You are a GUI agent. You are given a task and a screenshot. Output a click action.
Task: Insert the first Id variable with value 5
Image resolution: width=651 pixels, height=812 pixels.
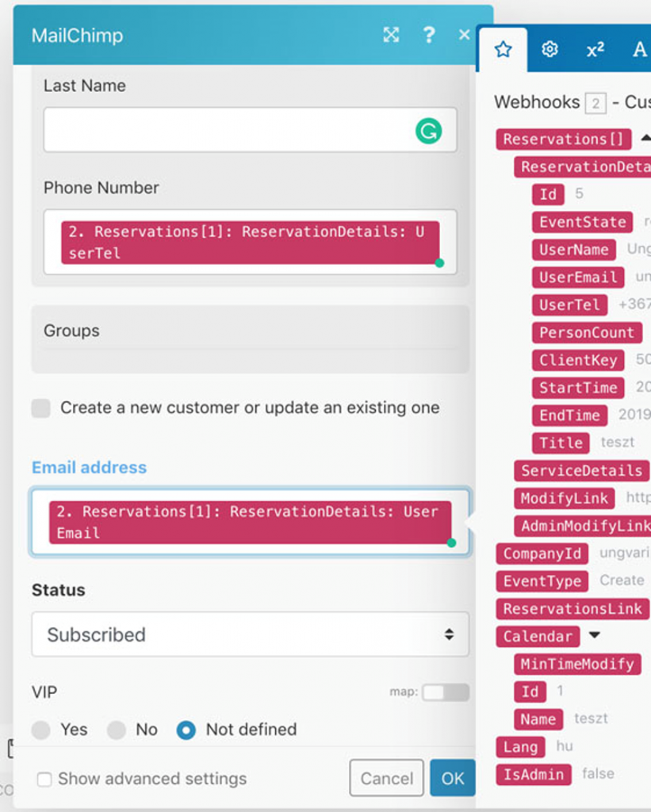click(x=548, y=194)
